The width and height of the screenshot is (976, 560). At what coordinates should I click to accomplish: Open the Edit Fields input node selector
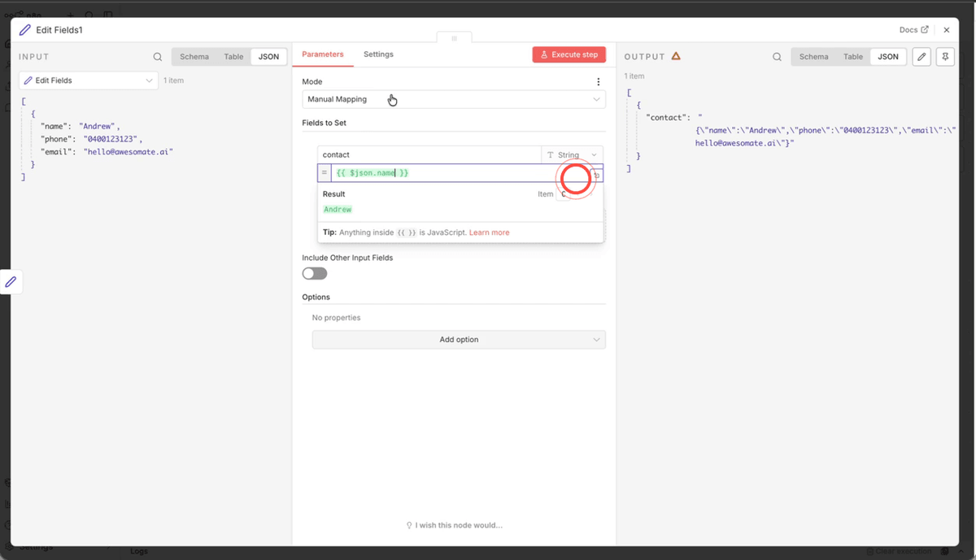(x=89, y=80)
